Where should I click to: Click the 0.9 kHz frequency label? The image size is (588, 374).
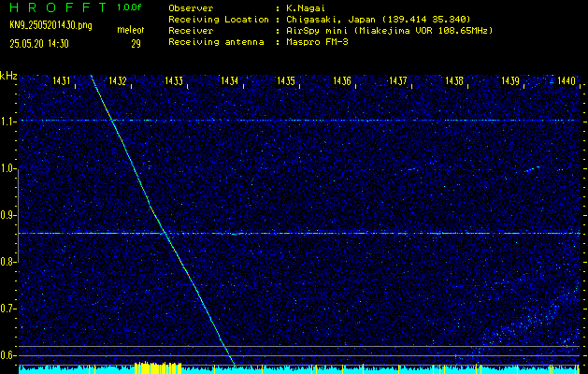coord(6,215)
